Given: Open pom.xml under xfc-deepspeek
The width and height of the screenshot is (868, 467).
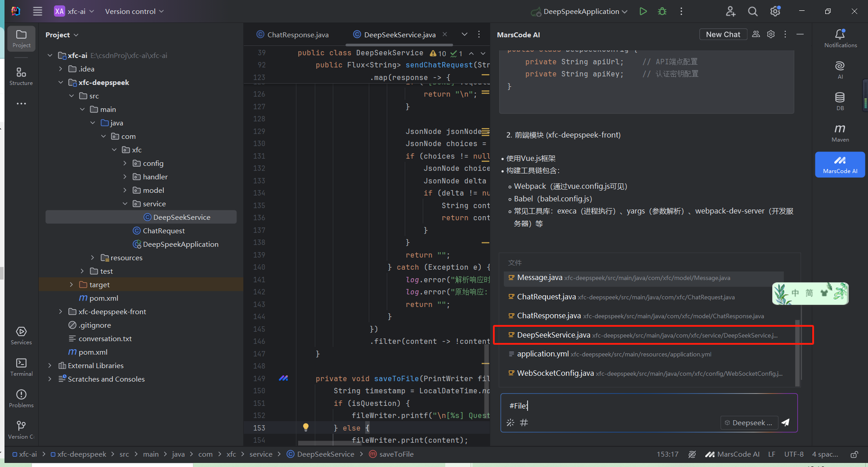Looking at the screenshot, I should click(x=99, y=298).
